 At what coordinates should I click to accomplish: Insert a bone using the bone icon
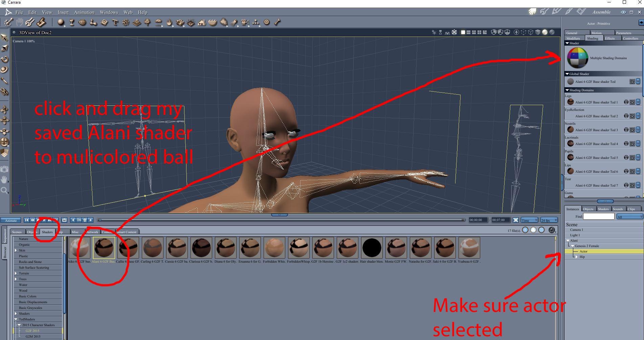click(277, 23)
